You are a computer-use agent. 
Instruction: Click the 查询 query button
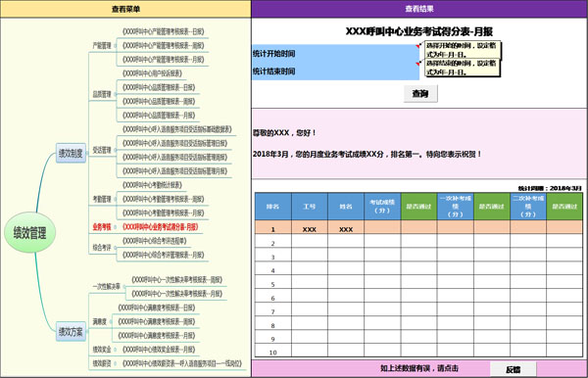(x=420, y=94)
